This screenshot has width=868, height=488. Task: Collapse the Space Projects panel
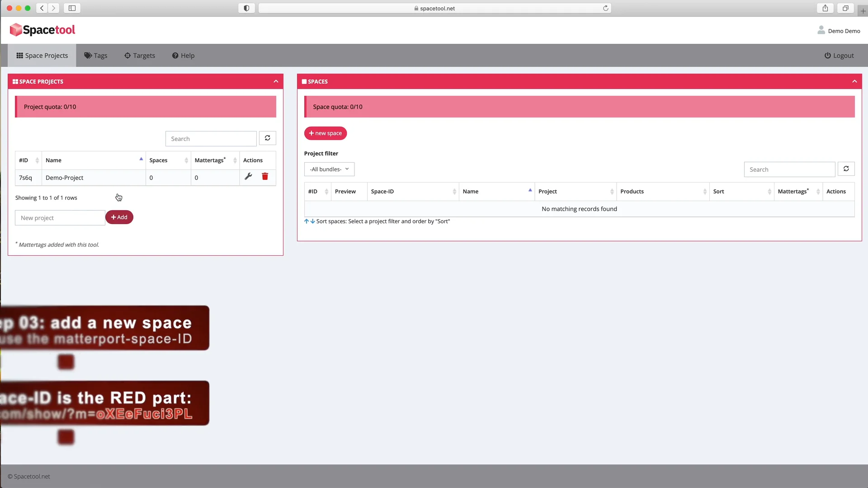point(276,81)
